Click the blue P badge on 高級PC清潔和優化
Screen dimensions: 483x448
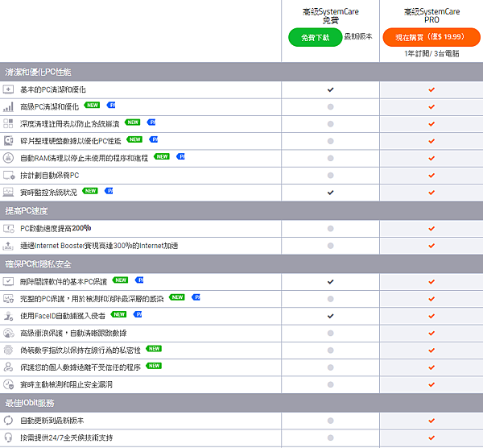111,105
